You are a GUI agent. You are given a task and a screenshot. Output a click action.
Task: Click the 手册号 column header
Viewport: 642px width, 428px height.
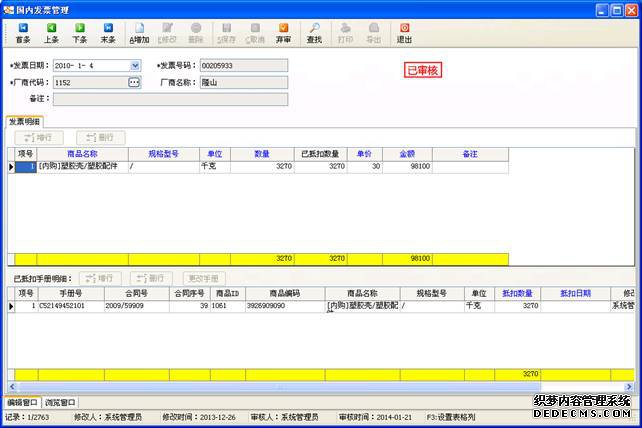pos(68,294)
